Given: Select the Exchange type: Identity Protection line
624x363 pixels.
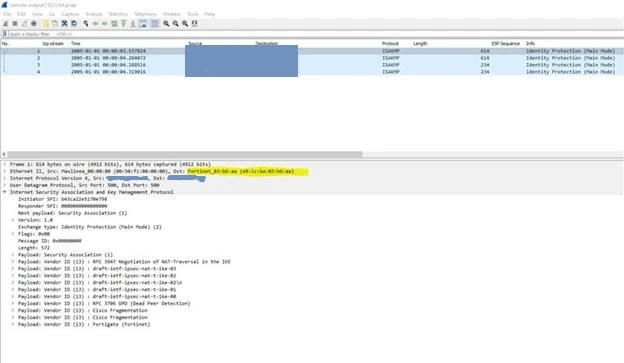Looking at the screenshot, I should (x=90, y=227).
